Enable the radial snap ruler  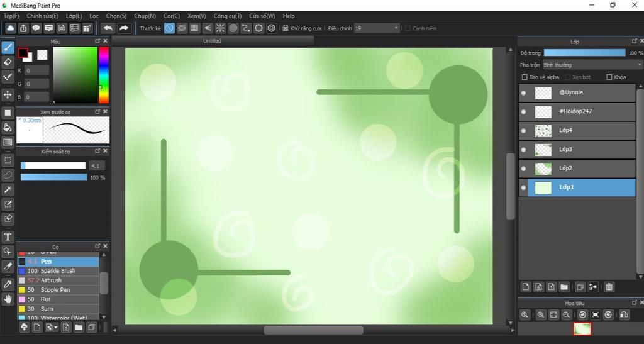(x=220, y=28)
